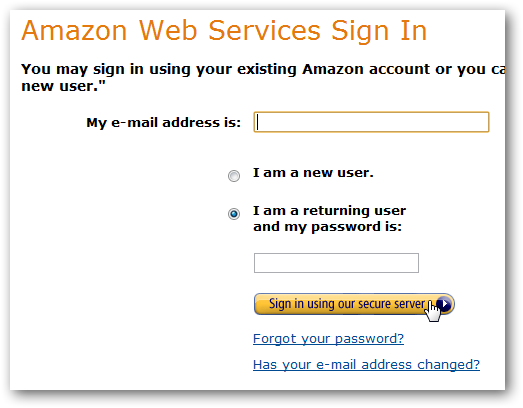The width and height of the screenshot is (523, 408).
Task: Click the word 'Amazon' in the orange title
Action: (74, 31)
